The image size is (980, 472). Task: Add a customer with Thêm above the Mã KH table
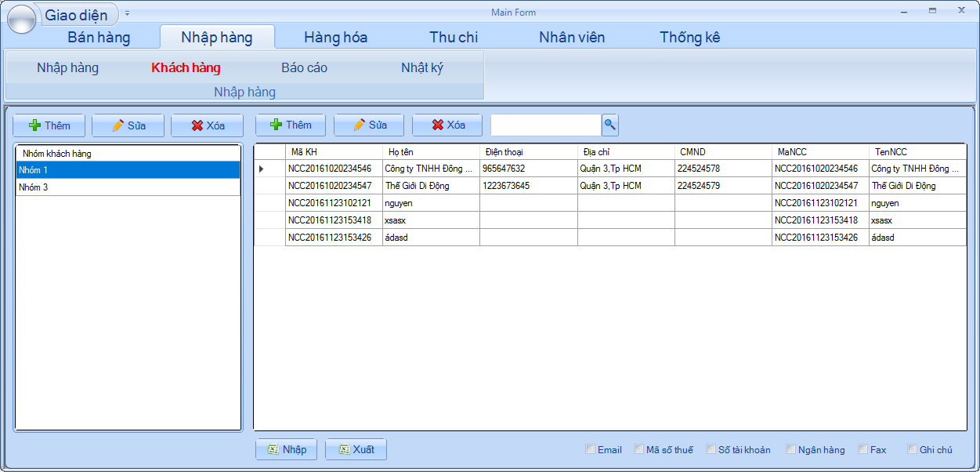pyautogui.click(x=291, y=125)
